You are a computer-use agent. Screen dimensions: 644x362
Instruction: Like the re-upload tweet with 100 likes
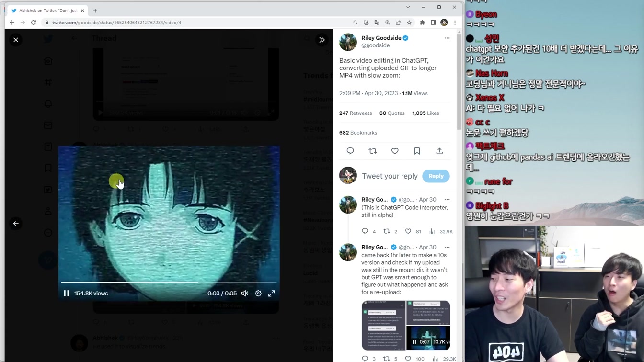(408, 358)
